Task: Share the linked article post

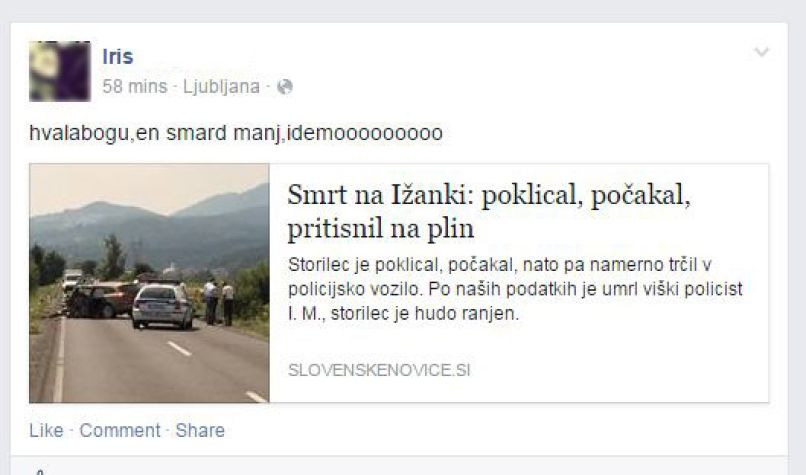Action: (x=200, y=430)
